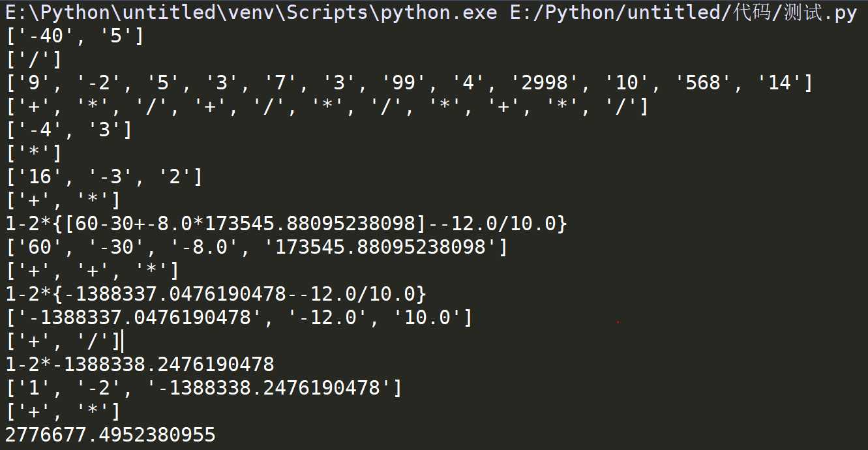
Task: Click the single ['/'] operator line
Action: pos(33,60)
